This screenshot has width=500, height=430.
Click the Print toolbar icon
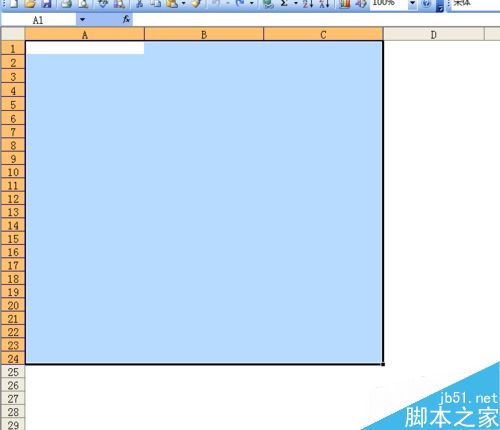[66, 3]
